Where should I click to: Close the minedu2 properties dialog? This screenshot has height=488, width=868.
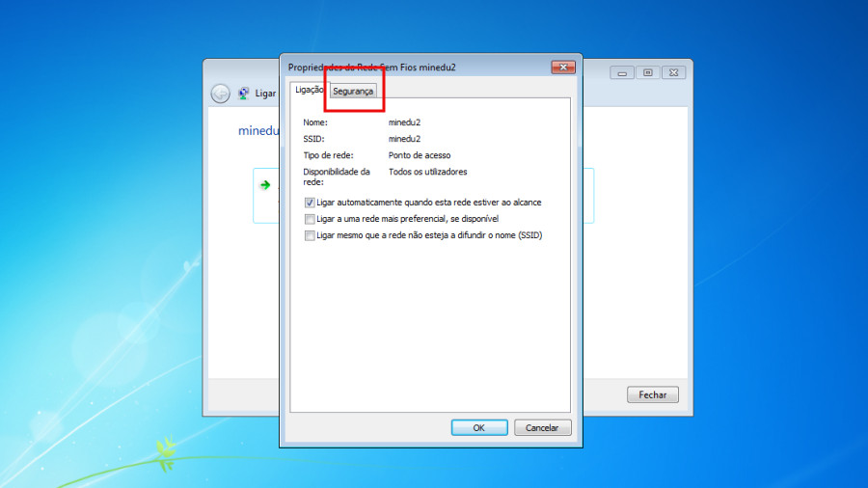pos(563,68)
